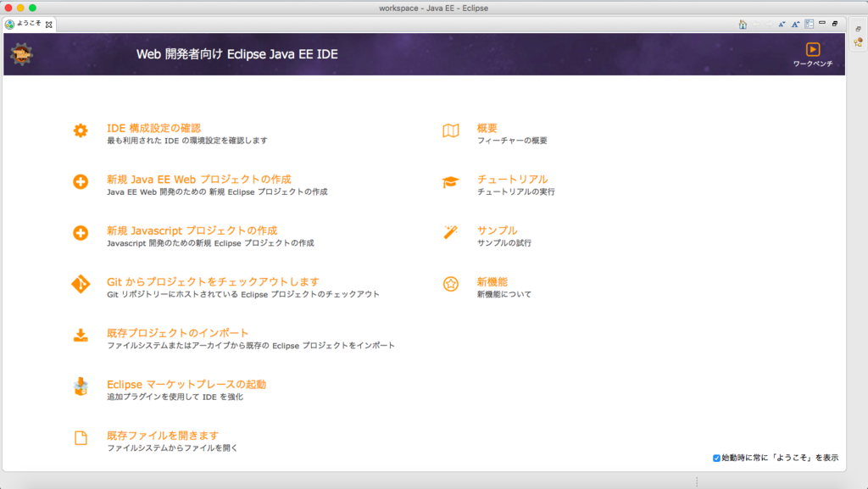Click plus icon beside 新規 Javascript プロジェクト
The width and height of the screenshot is (868, 489).
(81, 233)
